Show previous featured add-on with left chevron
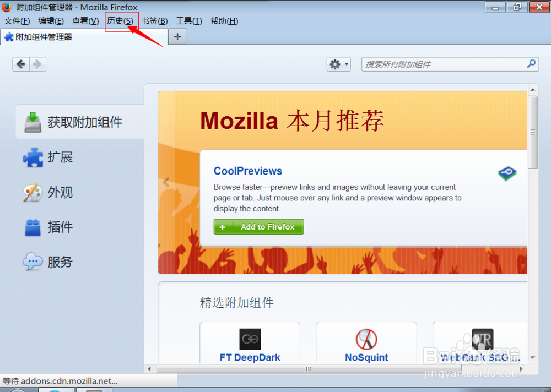Screen dimensions: 551x392 (x=166, y=182)
